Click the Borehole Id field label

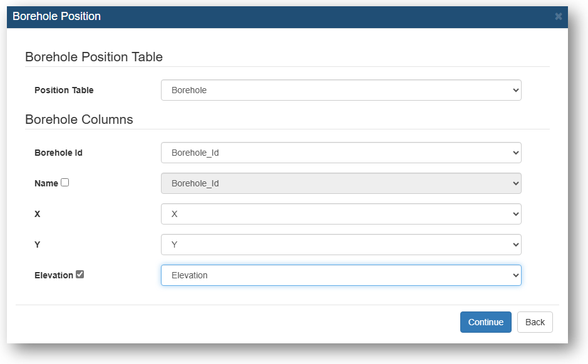pos(58,153)
